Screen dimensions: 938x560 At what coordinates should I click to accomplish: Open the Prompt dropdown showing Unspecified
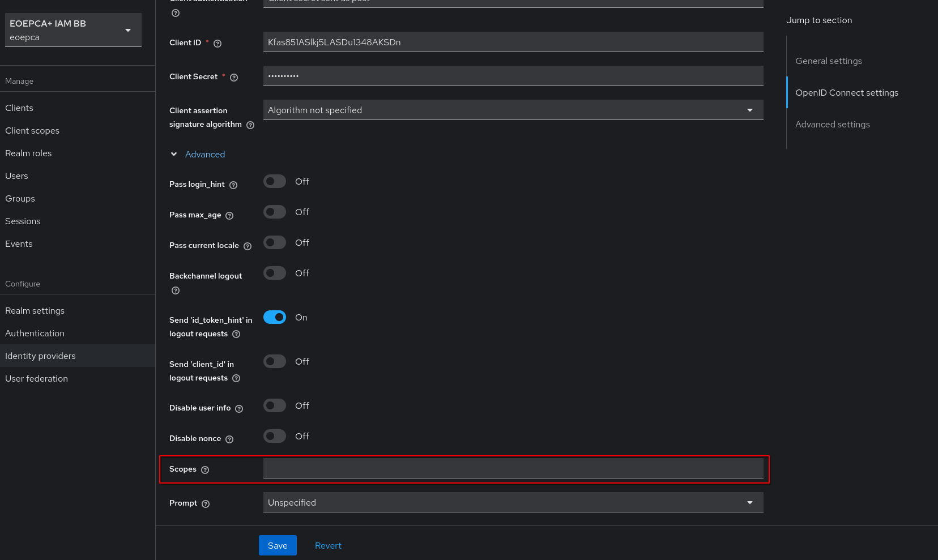pyautogui.click(x=513, y=502)
